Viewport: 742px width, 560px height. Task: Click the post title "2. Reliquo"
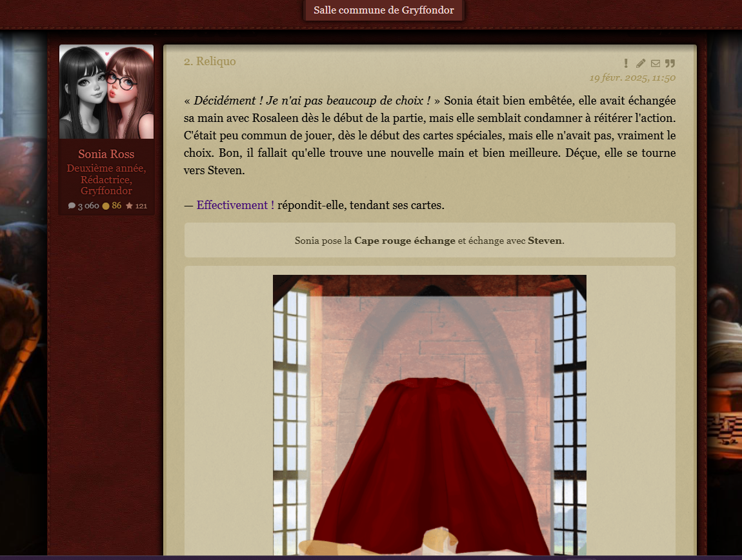pyautogui.click(x=210, y=61)
